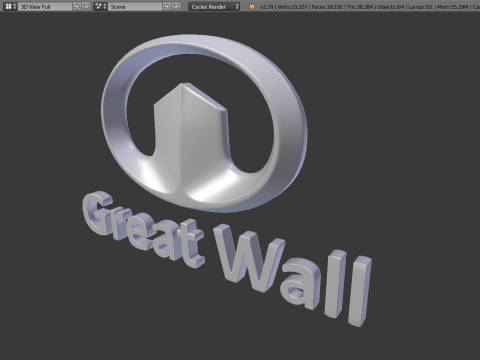The width and height of the screenshot is (480, 360).
Task: Open the scene browser dropdown
Action: click(x=100, y=6)
